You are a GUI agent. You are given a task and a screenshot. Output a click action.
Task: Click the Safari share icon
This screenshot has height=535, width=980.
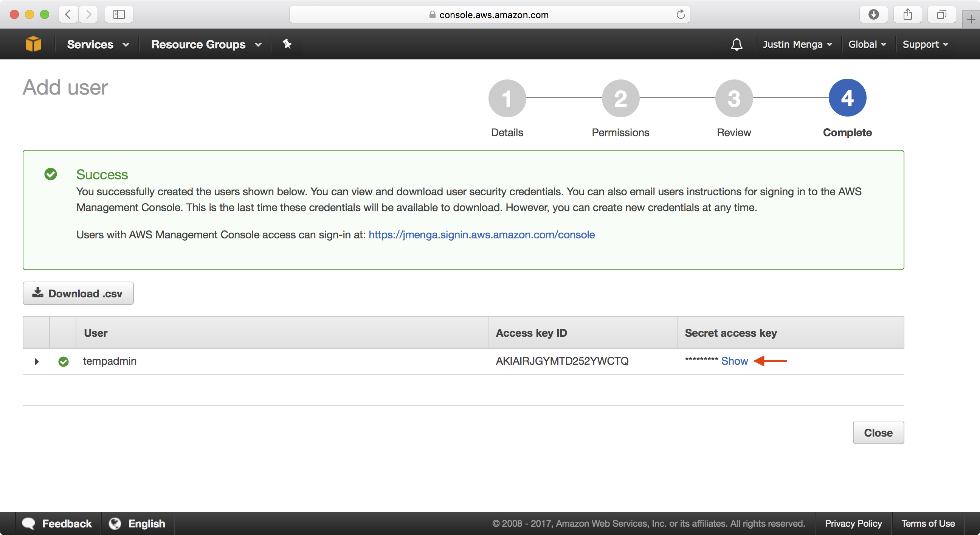[908, 14]
